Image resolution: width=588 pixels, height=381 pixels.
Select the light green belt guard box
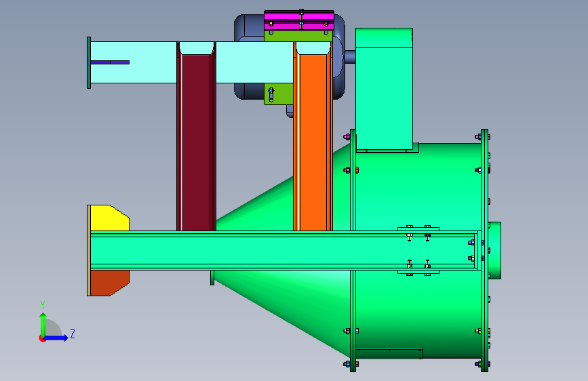384,89
